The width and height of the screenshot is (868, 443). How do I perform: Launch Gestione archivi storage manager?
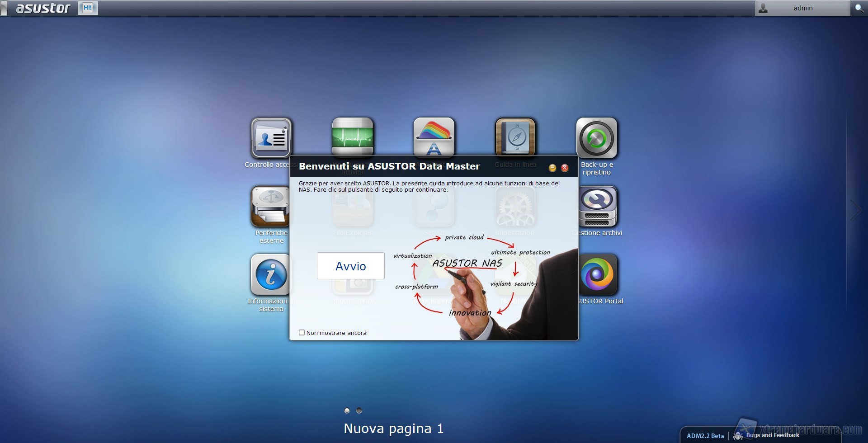[x=597, y=207]
